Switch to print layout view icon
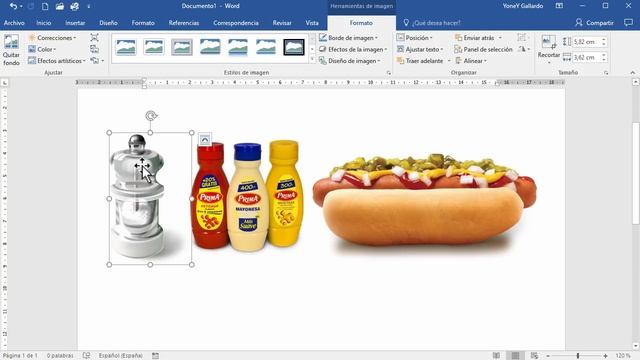 [x=515, y=356]
